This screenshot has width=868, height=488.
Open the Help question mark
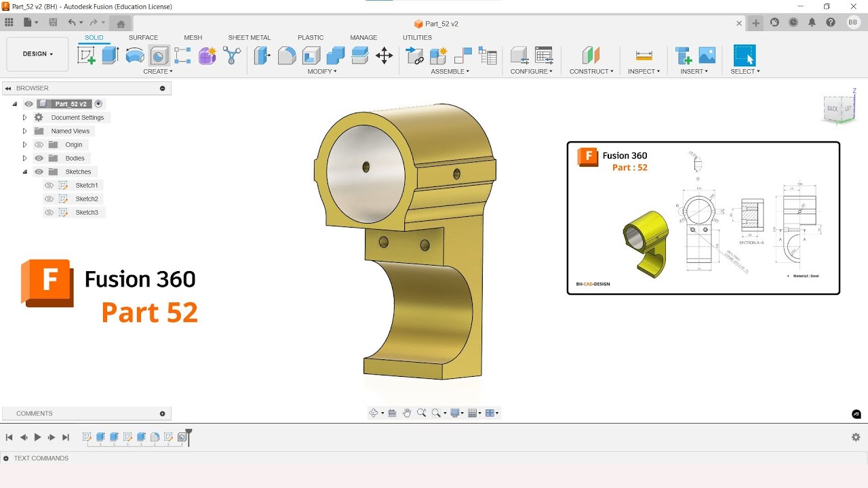point(831,22)
